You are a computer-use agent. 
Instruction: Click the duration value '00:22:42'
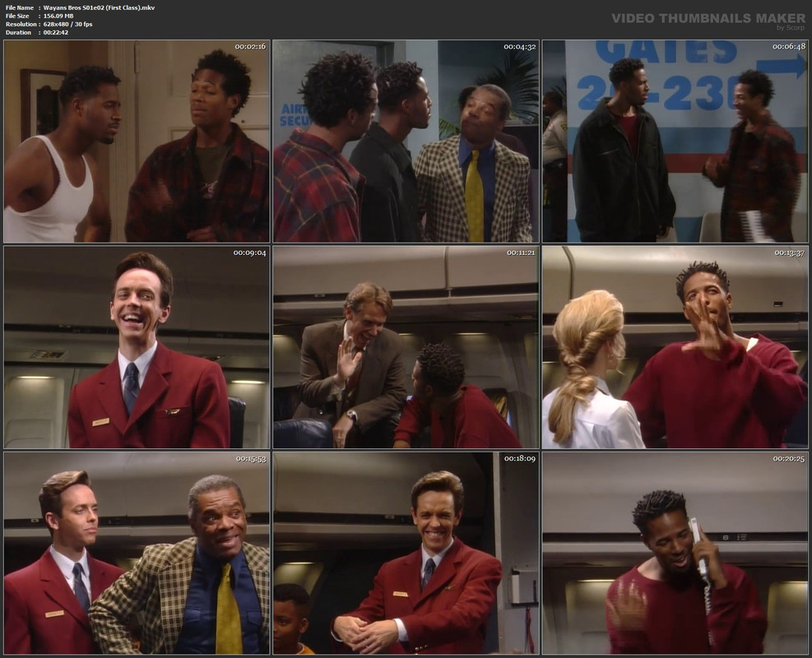point(56,33)
